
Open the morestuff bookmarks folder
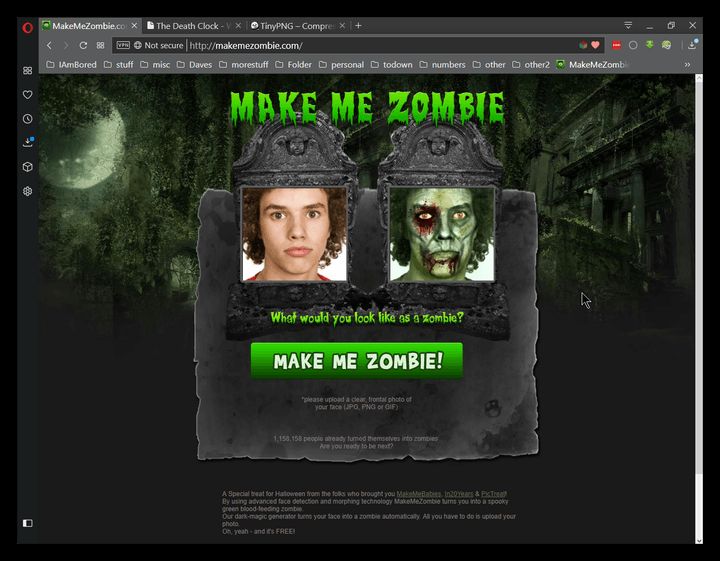[x=244, y=65]
